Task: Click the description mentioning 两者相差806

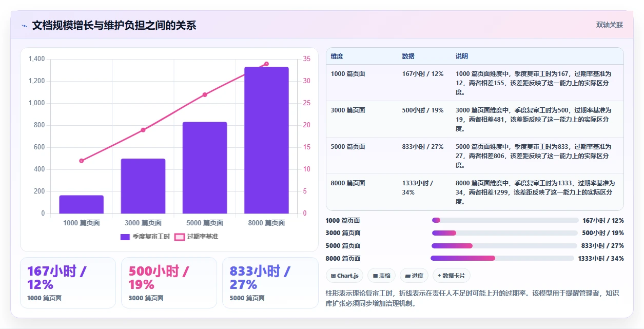Action: click(534, 156)
